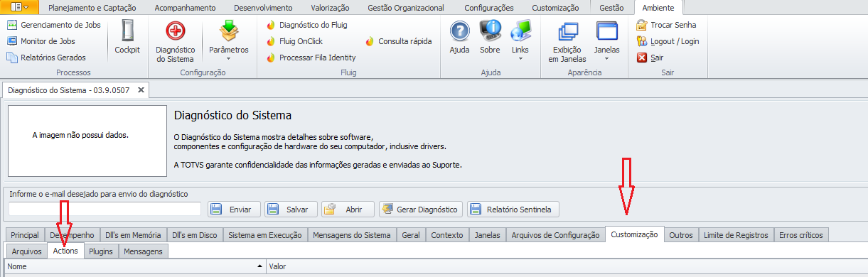
Task: Open Mensagens do Sistema tab
Action: pyautogui.click(x=351, y=235)
